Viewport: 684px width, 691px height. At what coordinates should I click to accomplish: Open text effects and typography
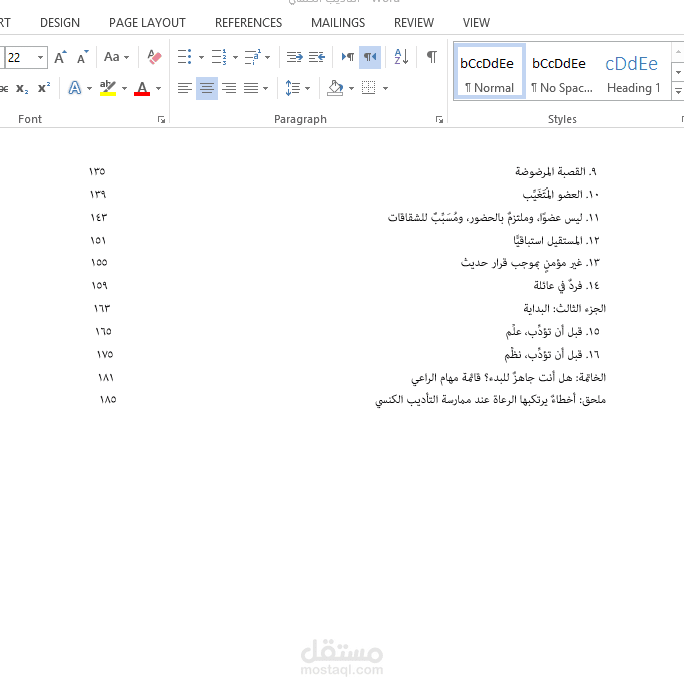click(x=74, y=88)
